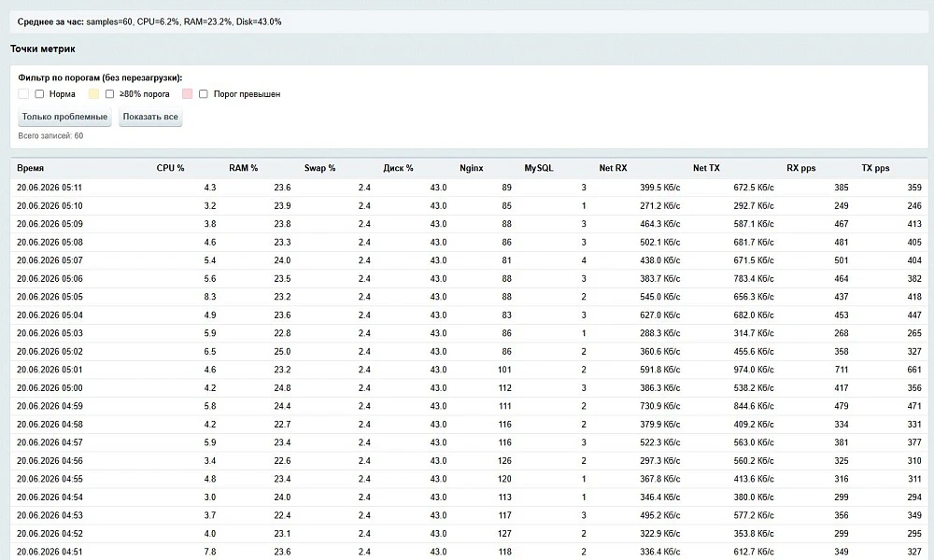934x560 pixels.
Task: Click the Показать все button
Action: (x=150, y=117)
